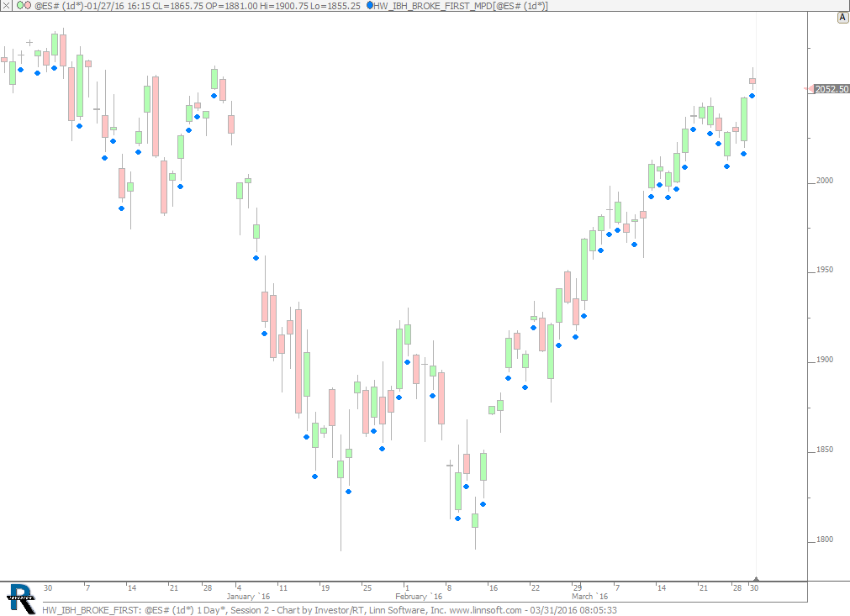Click the green and pink candlestick icon before @ES#
The image size is (850, 616).
click(x=24, y=5)
